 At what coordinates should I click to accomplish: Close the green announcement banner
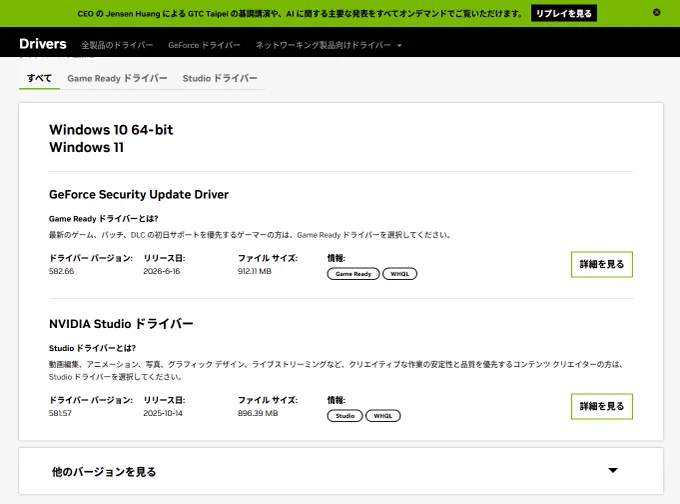[x=657, y=13]
